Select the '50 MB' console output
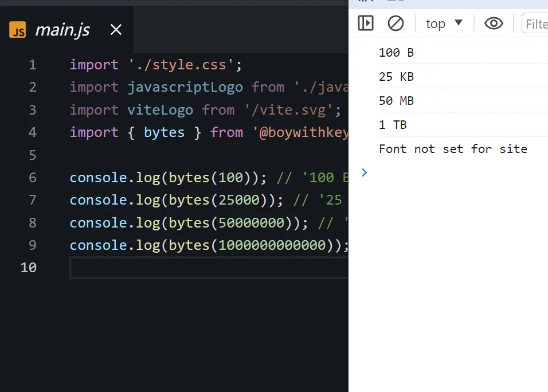The image size is (548, 392). pos(396,101)
